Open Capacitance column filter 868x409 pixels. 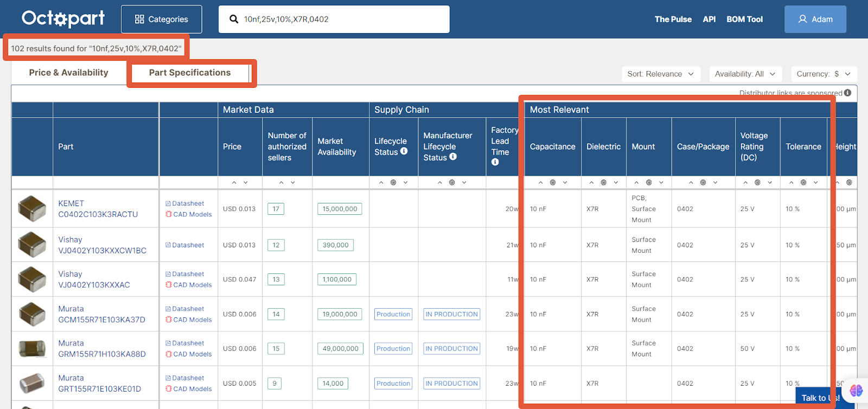tap(553, 182)
